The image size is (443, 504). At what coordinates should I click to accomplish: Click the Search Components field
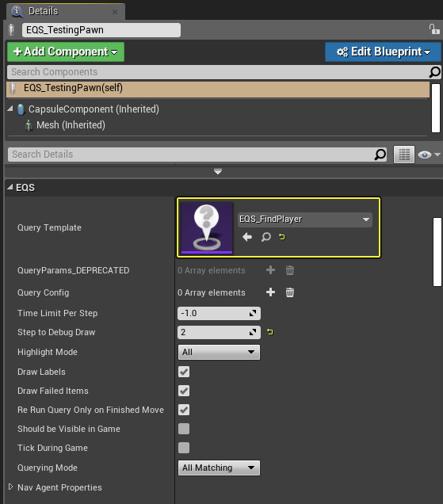click(219, 72)
